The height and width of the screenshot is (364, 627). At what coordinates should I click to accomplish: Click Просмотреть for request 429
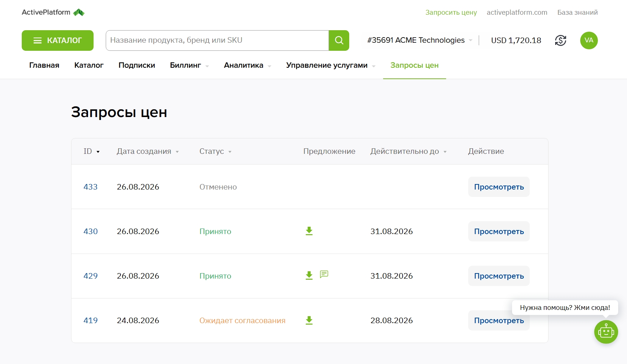click(x=499, y=276)
